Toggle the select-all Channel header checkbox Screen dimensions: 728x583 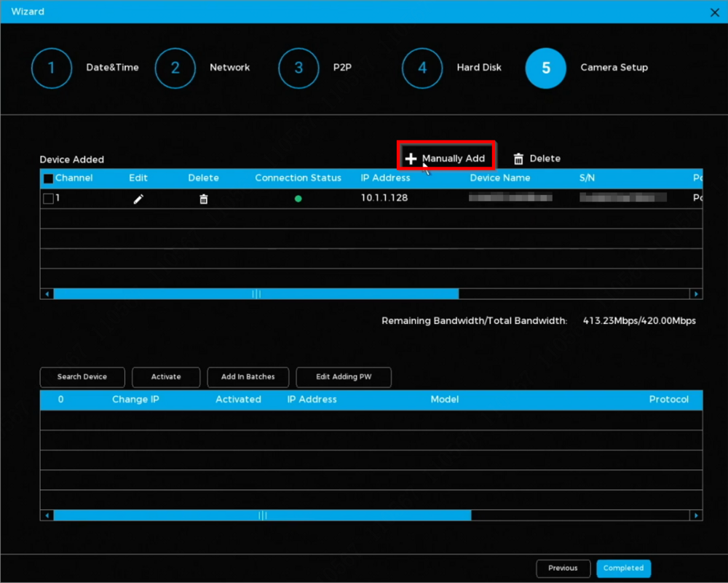[48, 178]
